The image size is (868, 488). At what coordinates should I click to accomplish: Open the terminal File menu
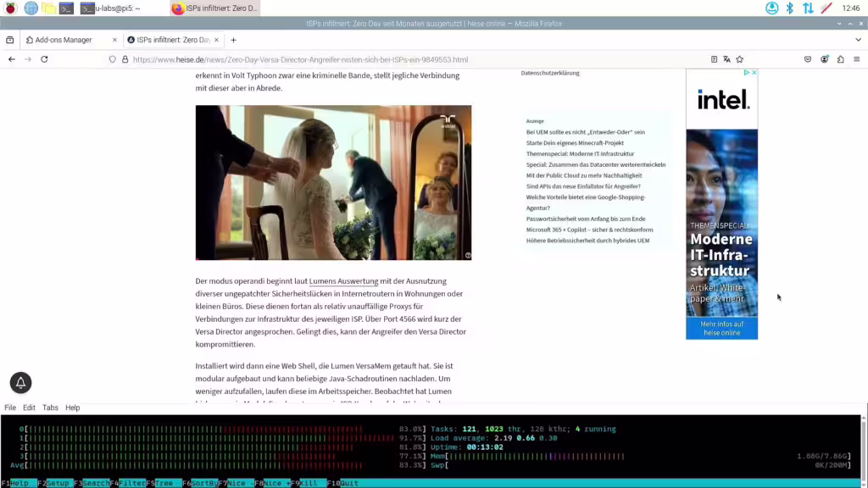pos(10,408)
